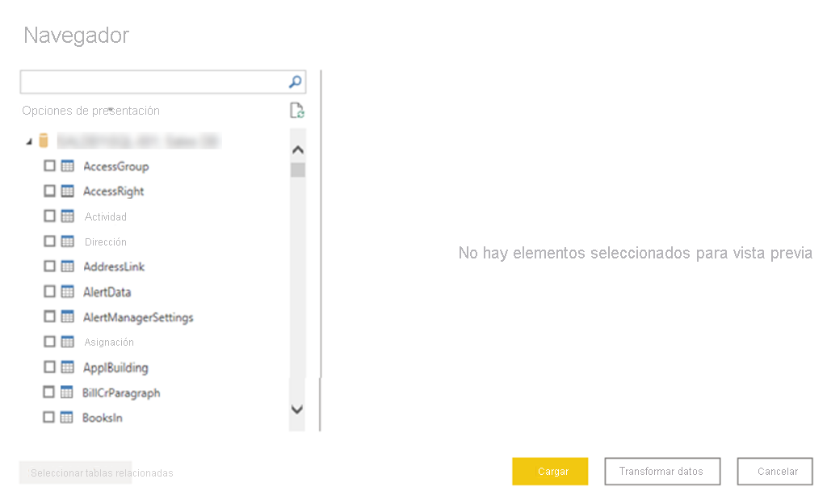Select the AccessRight table name

point(113,191)
